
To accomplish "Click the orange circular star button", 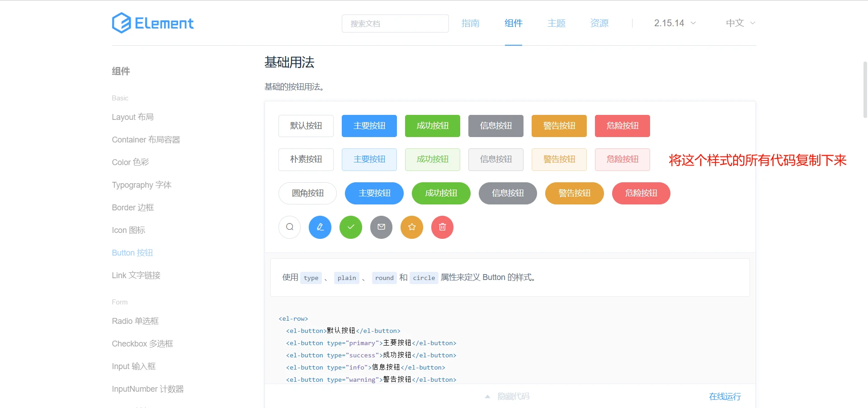I will click(x=412, y=227).
